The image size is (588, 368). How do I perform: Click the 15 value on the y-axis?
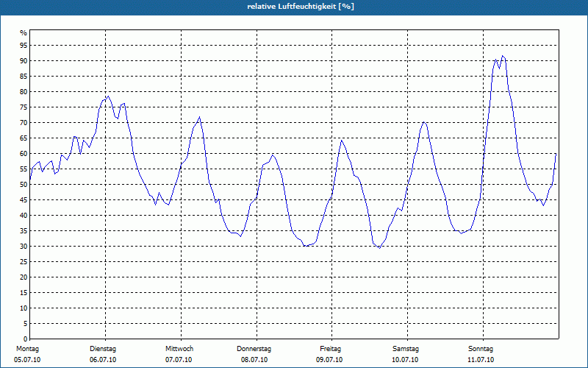tap(24, 292)
